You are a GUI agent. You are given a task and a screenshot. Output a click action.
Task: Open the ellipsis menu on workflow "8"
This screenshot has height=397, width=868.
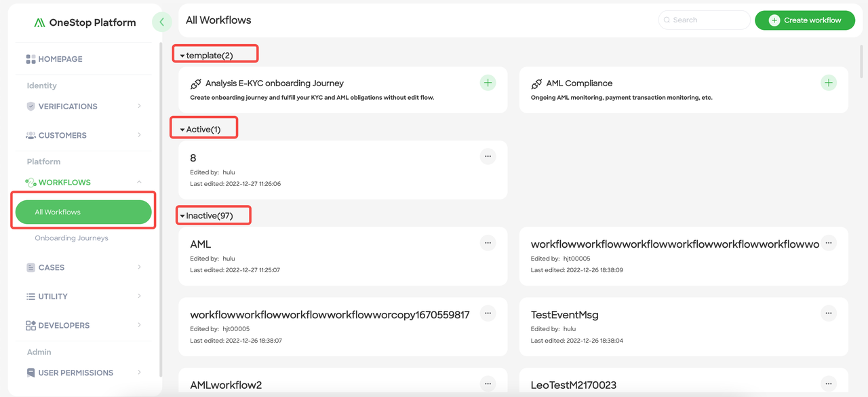(x=488, y=156)
